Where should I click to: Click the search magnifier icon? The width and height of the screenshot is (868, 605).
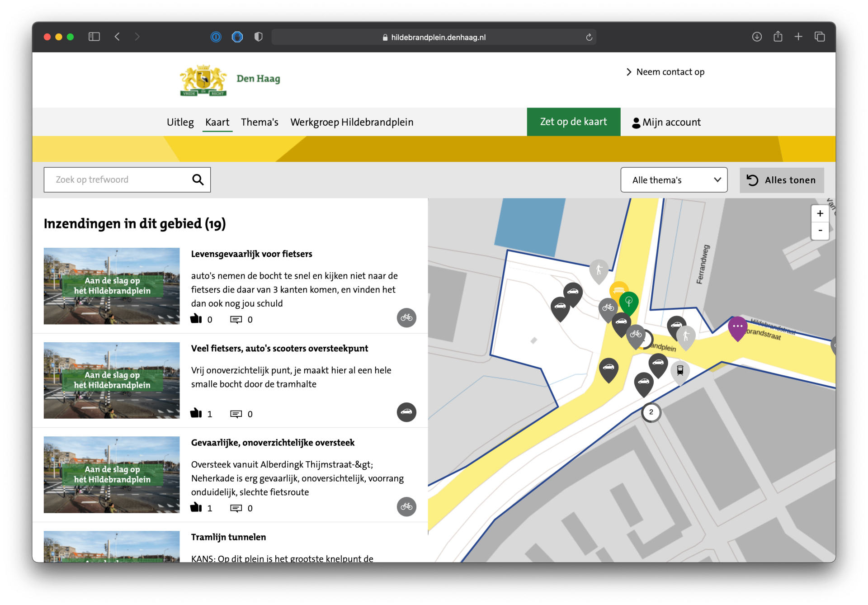pos(198,180)
